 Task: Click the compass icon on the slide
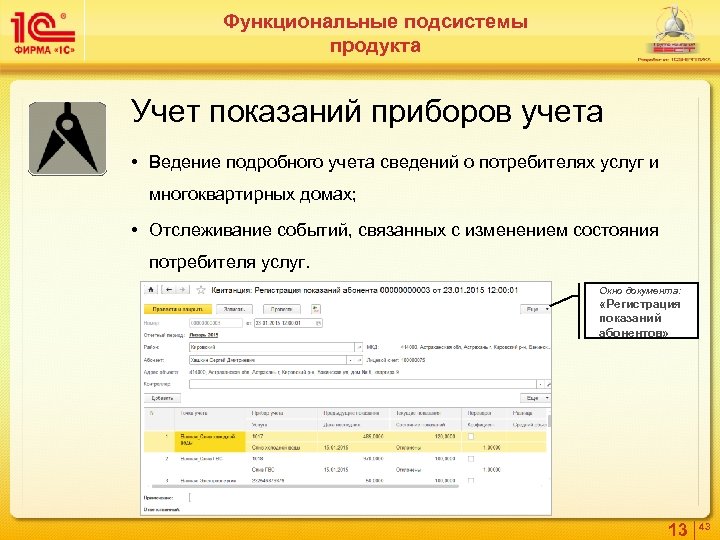pos(68,139)
